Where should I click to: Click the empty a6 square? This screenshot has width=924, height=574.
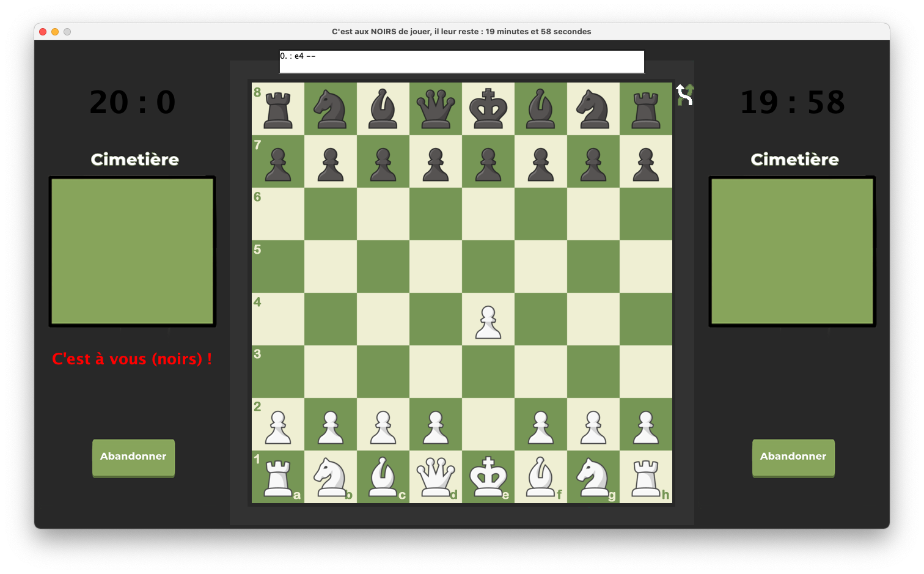point(278,214)
